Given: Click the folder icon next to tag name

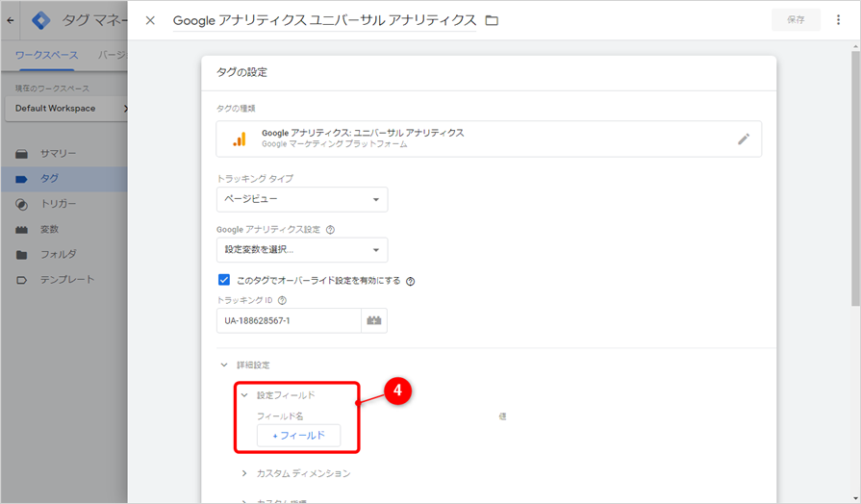Looking at the screenshot, I should [492, 20].
